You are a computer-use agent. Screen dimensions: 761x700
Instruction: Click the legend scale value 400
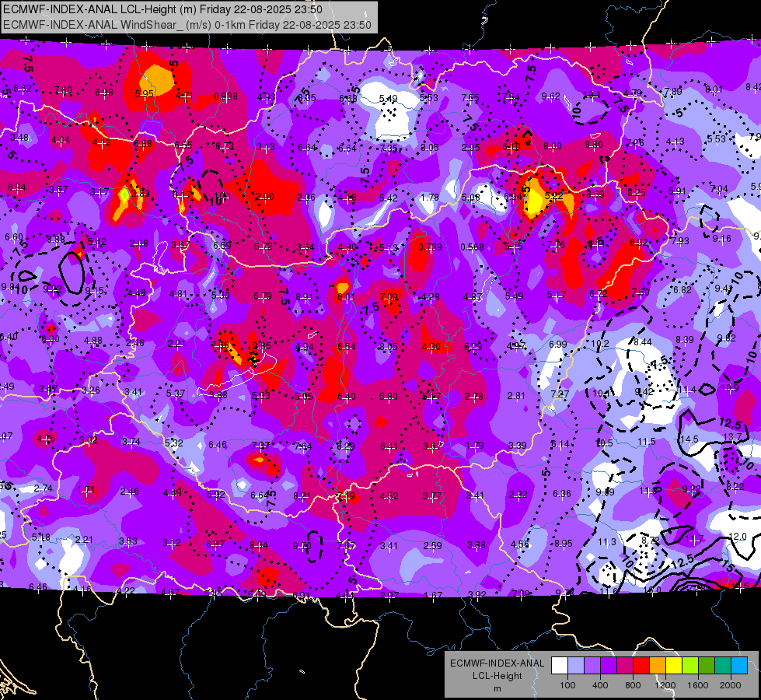pyautogui.click(x=600, y=685)
